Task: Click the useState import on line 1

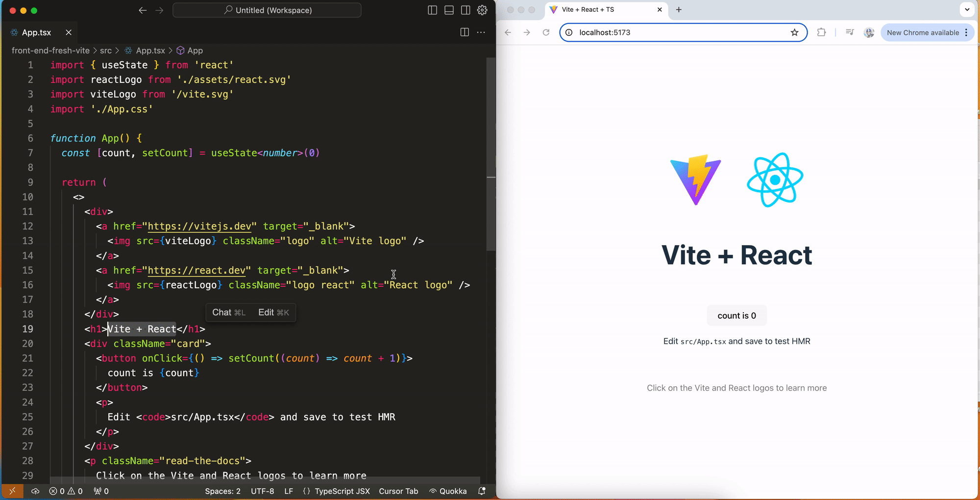Action: [124, 65]
